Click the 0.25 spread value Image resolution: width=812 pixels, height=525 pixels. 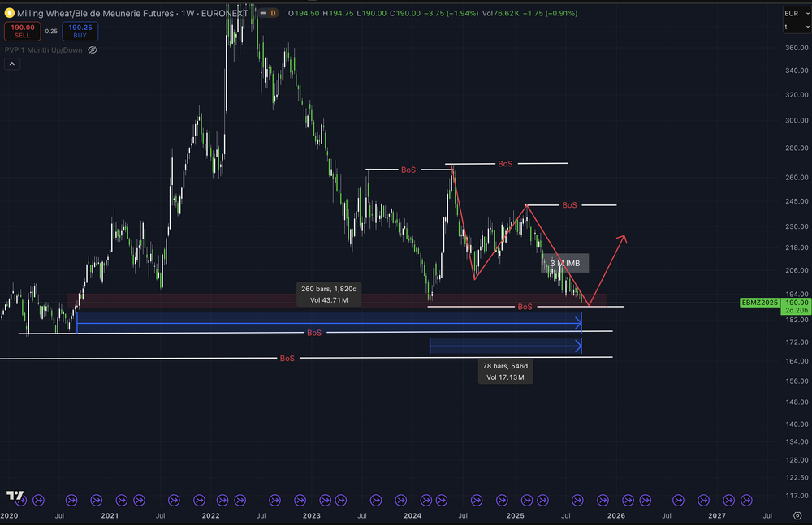coord(51,31)
